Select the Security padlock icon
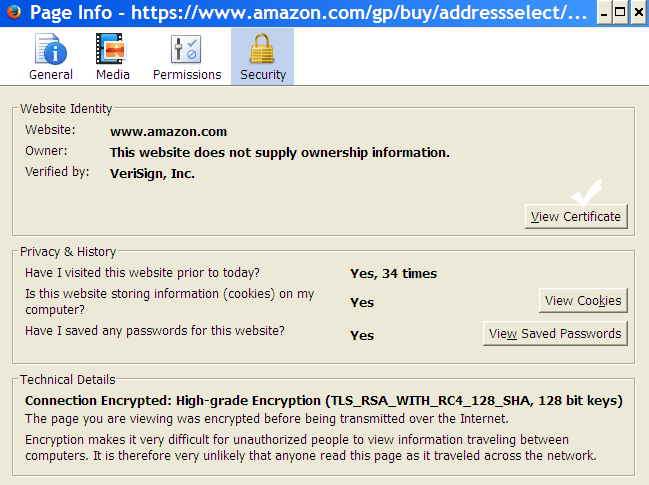This screenshot has width=649, height=485. pyautogui.click(x=262, y=49)
